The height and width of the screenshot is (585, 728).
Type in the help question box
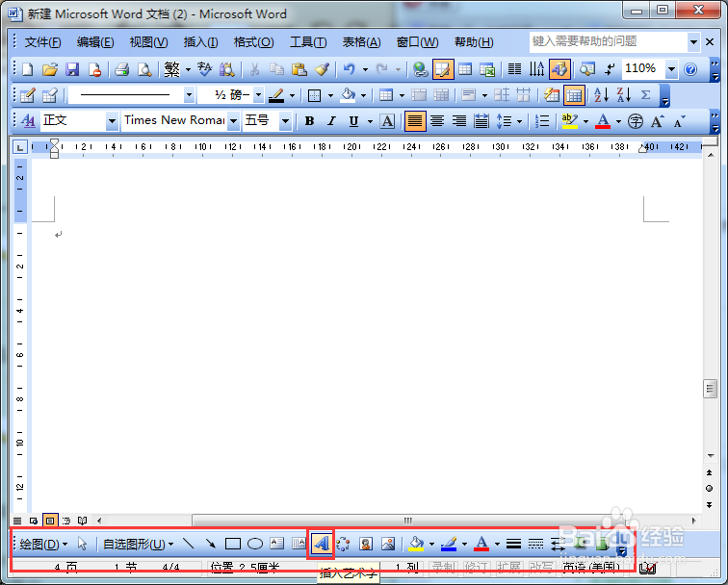[x=608, y=41]
